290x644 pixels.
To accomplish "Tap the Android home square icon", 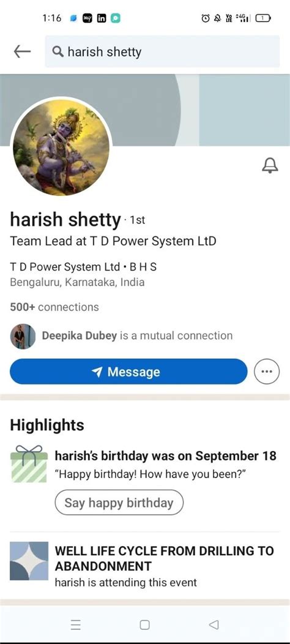I will point(144,625).
